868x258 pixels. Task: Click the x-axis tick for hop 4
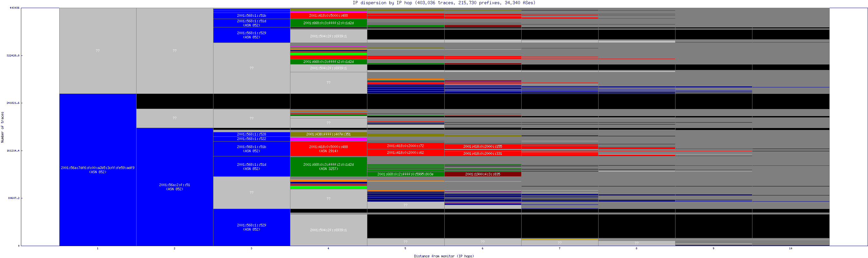coord(328,248)
